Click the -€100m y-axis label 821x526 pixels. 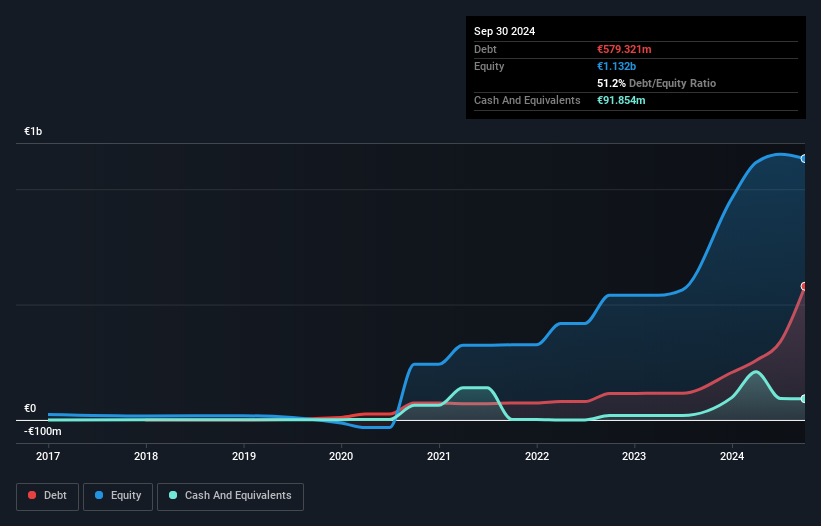[x=42, y=431]
